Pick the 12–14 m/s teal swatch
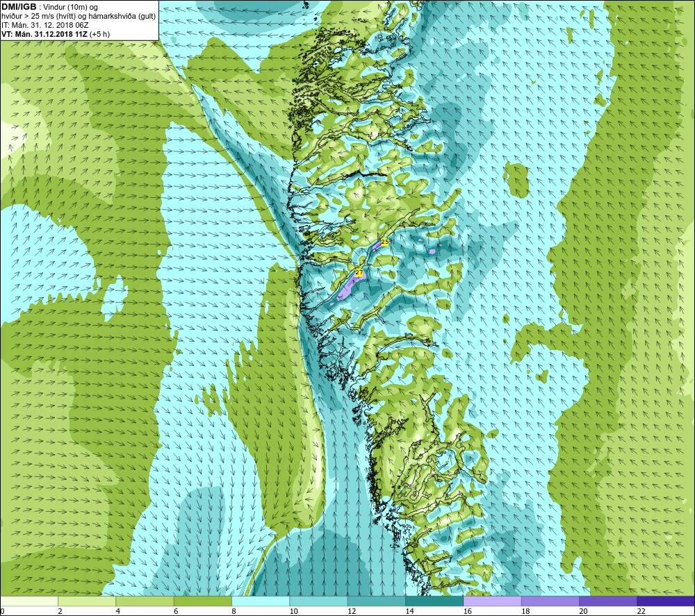The height and width of the screenshot is (616, 695). click(377, 601)
